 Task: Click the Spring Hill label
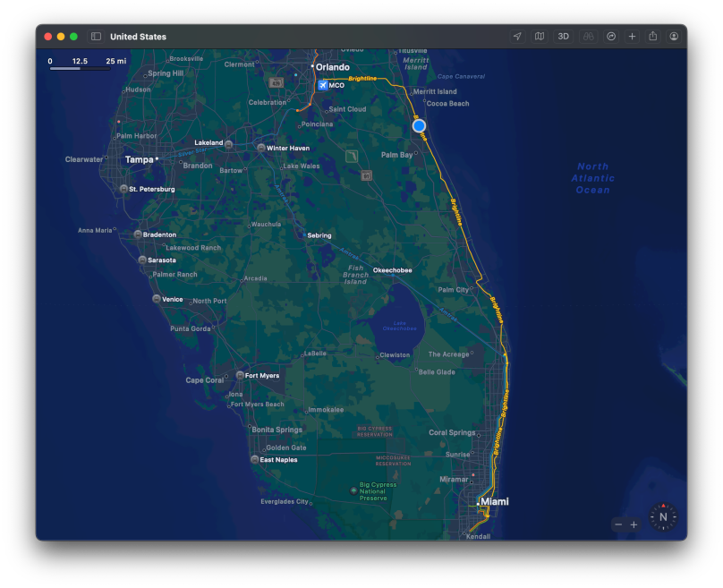[166, 73]
